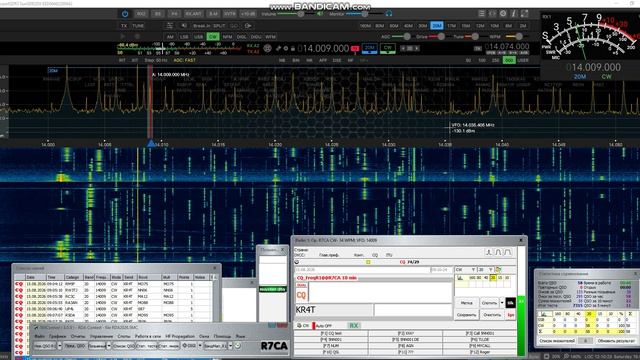Click narrow filter shape icon in log window
Screen dimensions: 640x360
click(488, 252)
